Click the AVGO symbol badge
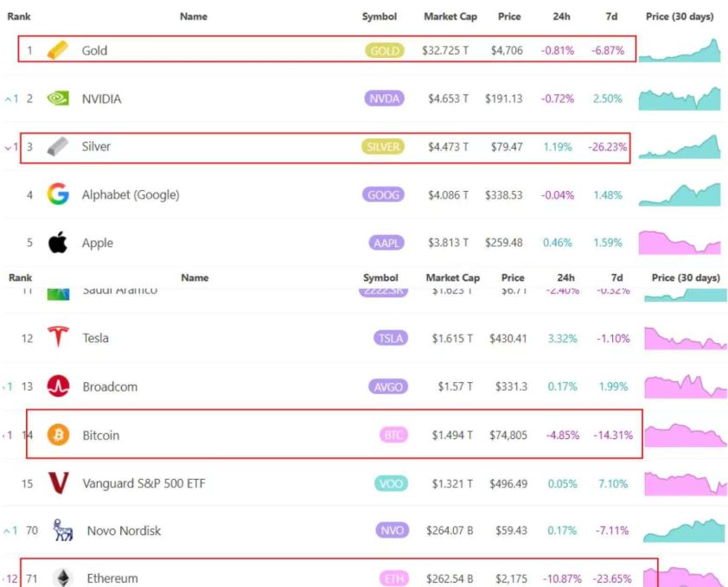 [x=388, y=386]
